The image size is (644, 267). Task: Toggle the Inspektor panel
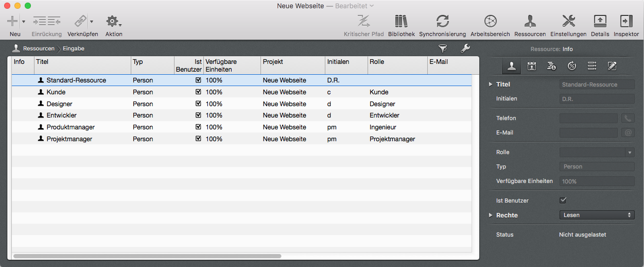pyautogui.click(x=626, y=22)
